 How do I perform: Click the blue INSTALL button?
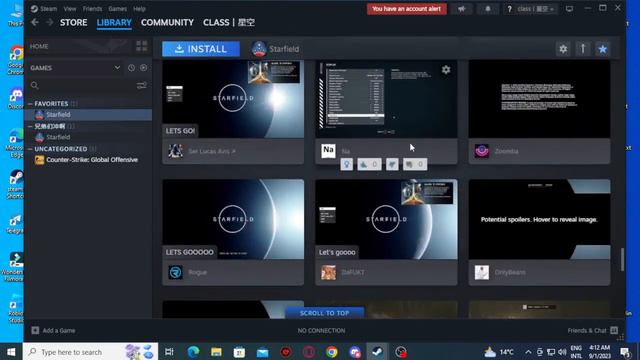201,49
